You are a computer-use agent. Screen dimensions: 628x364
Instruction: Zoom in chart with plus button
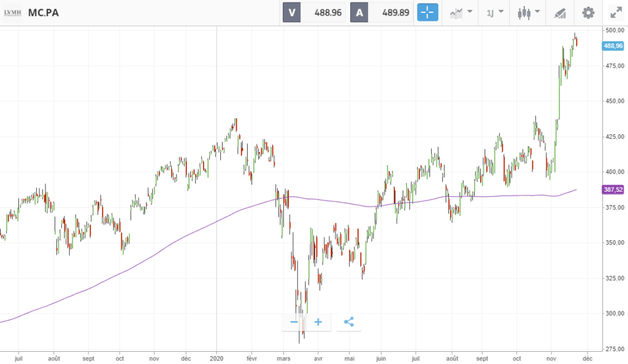coord(318,322)
